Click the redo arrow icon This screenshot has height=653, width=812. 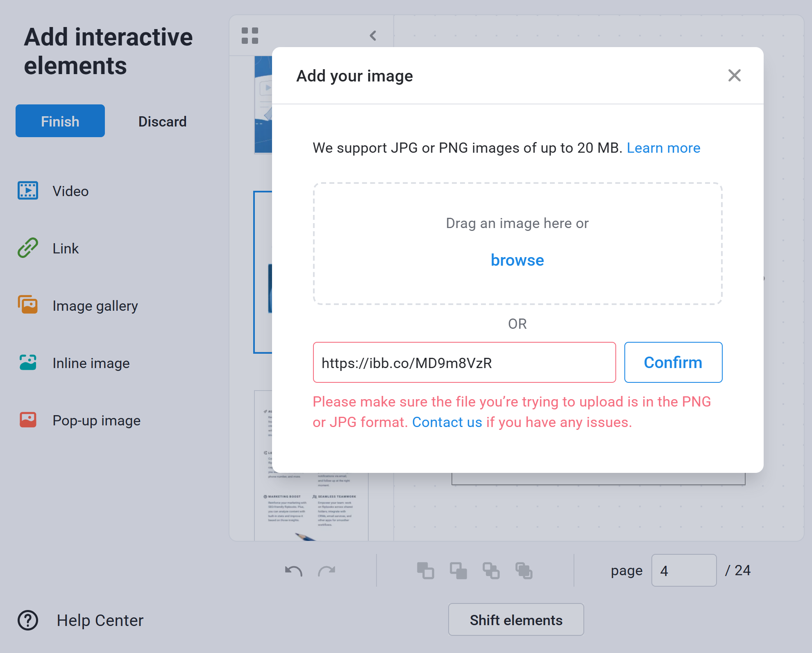pos(327,571)
